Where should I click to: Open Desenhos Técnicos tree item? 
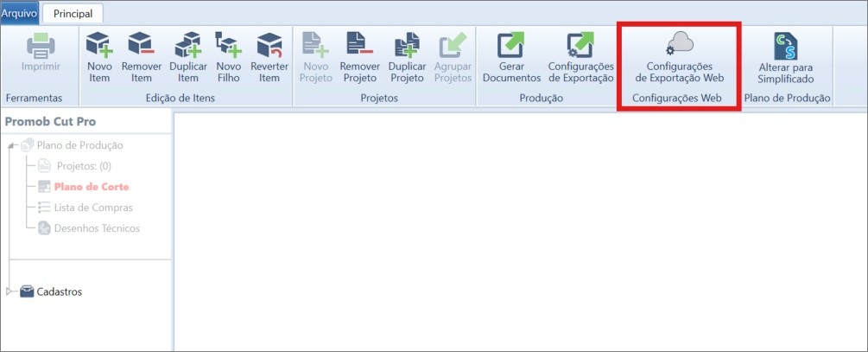click(x=97, y=228)
